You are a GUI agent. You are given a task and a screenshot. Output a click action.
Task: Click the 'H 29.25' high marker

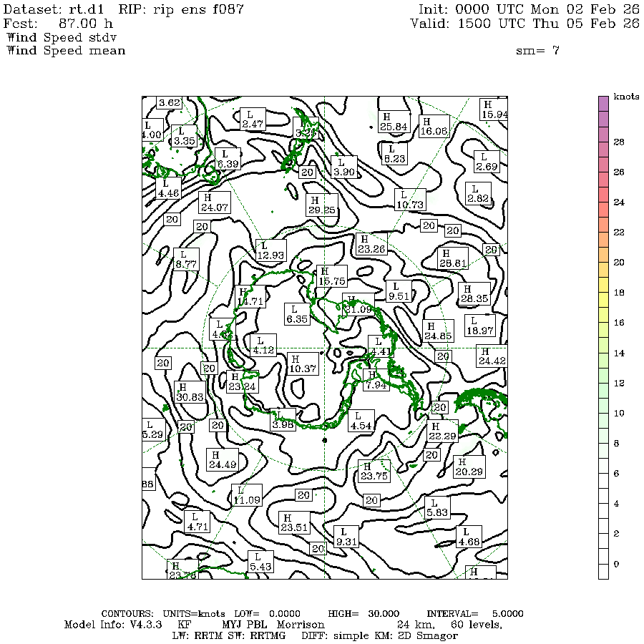323,205
